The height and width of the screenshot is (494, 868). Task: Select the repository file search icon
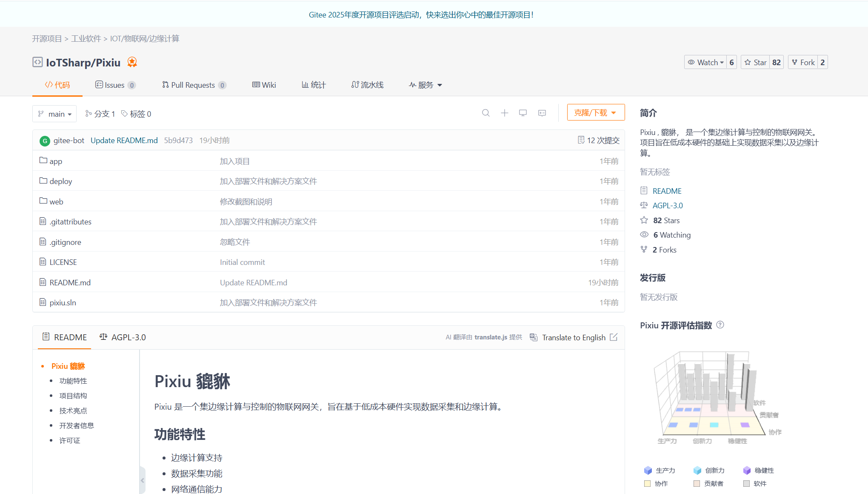point(485,113)
